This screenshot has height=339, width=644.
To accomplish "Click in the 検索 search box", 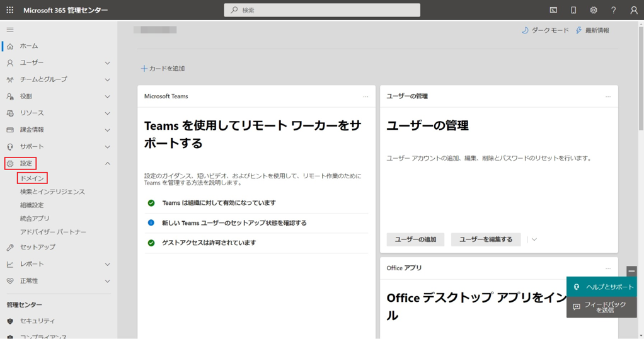I will pos(321,10).
